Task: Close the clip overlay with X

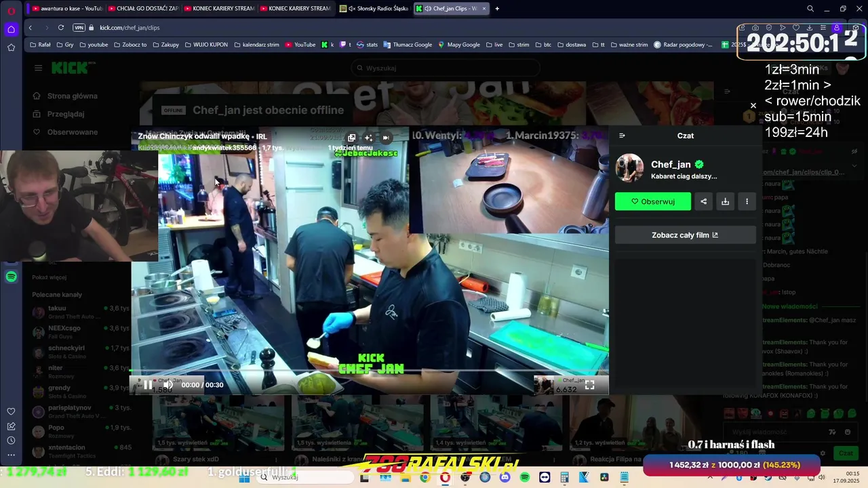Action: [753, 106]
